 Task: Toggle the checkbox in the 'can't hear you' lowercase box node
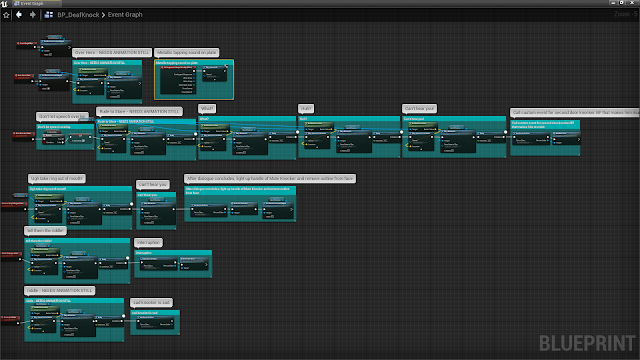pyautogui.click(x=152, y=222)
